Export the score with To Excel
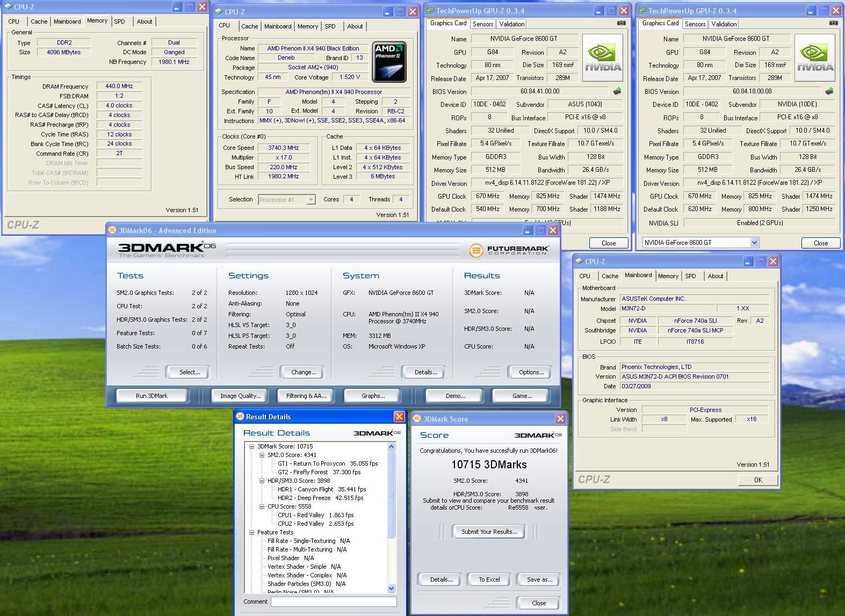Viewport: 845px width, 616px height. pyautogui.click(x=489, y=579)
